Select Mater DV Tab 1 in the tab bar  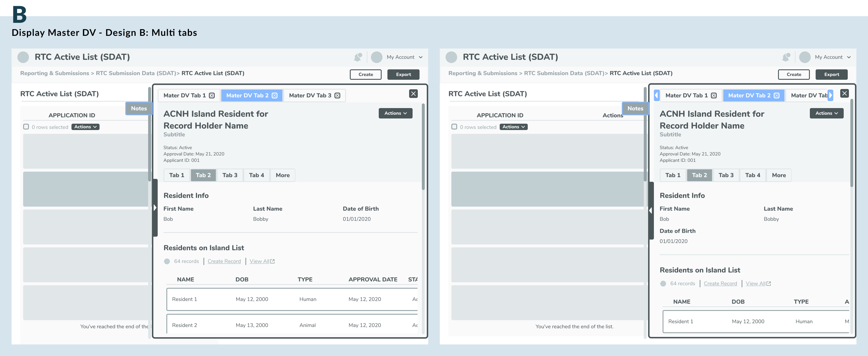tap(185, 95)
